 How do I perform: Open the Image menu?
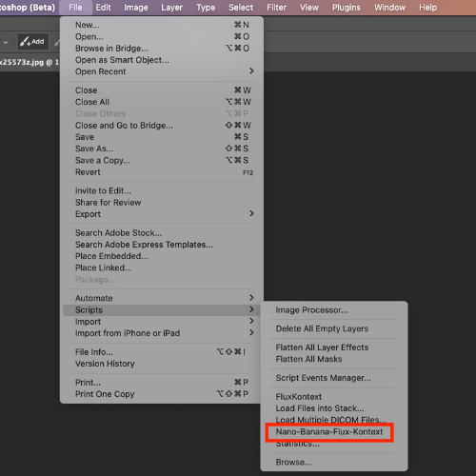[x=136, y=8]
